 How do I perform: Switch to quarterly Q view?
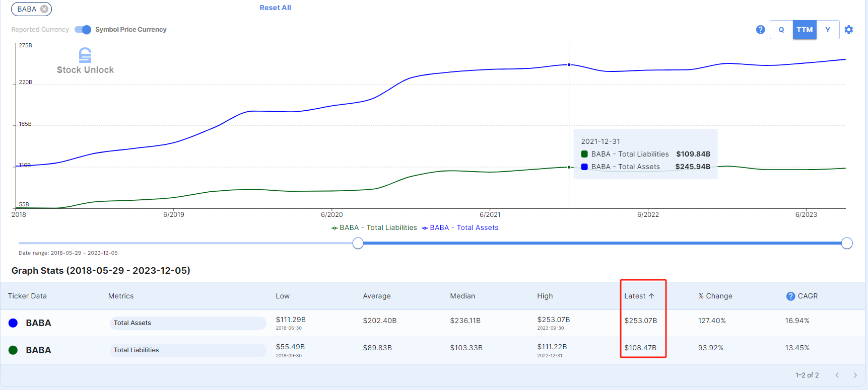[781, 30]
